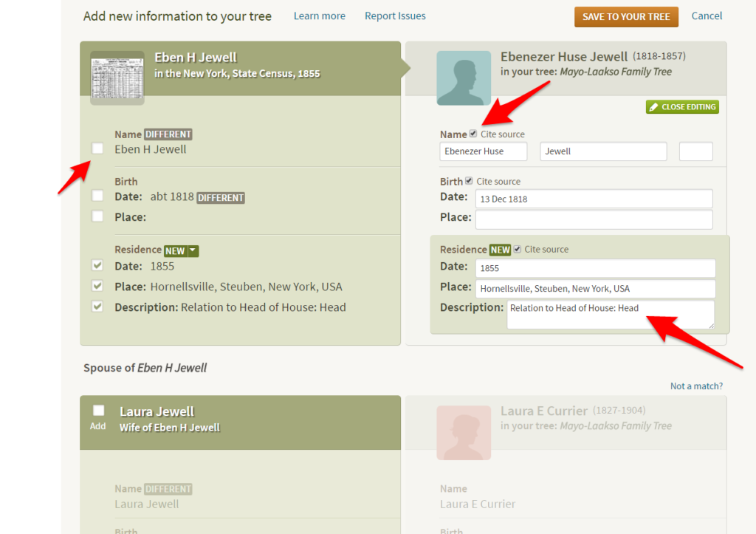Image resolution: width=756 pixels, height=534 pixels.
Task: Toggle Cite source checkbox for Residence
Action: point(517,249)
